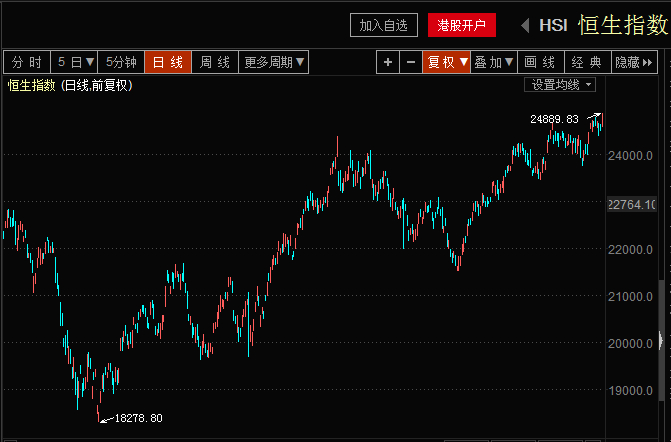This screenshot has width=671, height=442.
Task: Switch to the 周线 weekly tab
Action: pos(215,62)
